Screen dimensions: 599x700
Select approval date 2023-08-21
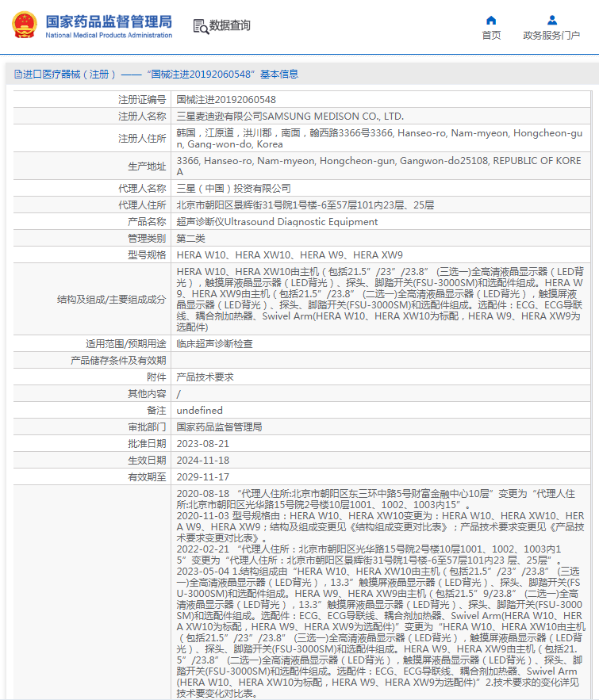coord(203,444)
